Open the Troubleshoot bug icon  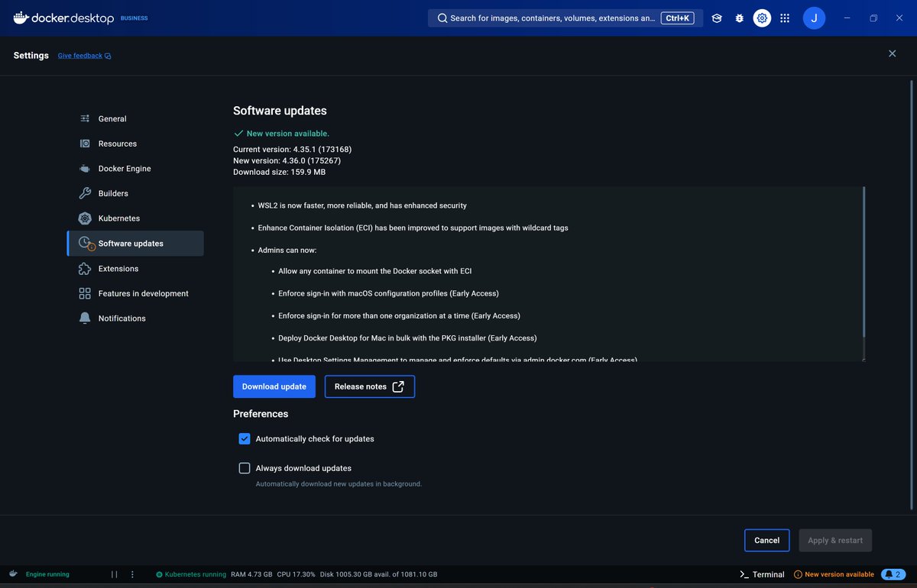739,18
